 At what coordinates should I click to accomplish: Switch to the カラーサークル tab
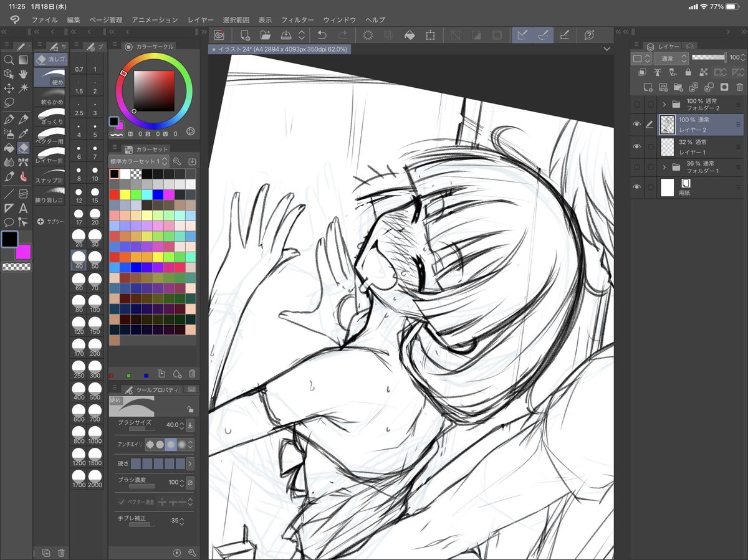click(x=148, y=45)
